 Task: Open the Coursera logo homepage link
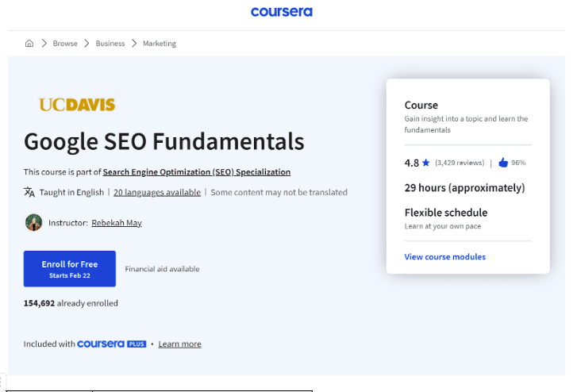282,12
